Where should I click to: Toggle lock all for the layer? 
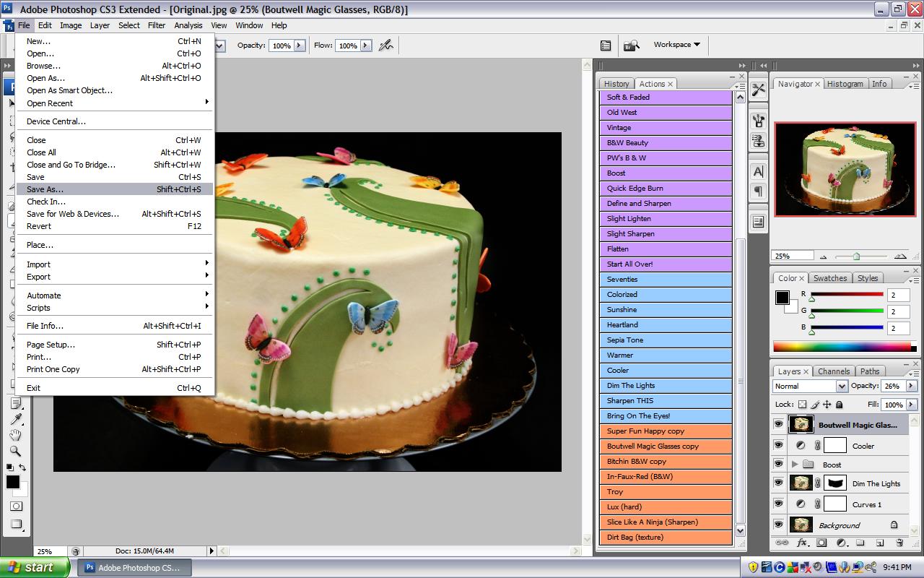(x=839, y=405)
